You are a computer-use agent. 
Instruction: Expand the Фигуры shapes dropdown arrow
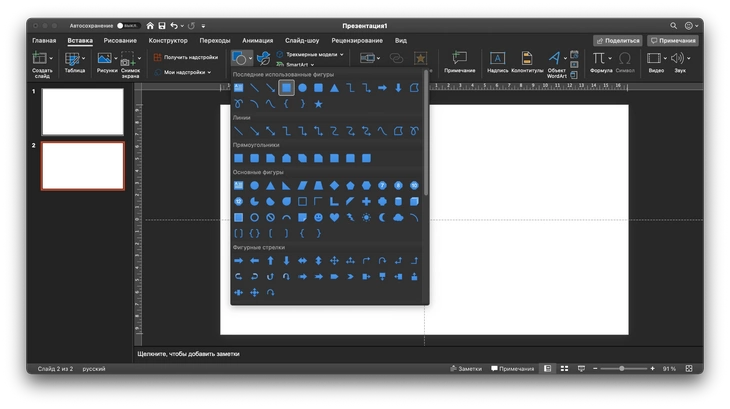coord(250,58)
